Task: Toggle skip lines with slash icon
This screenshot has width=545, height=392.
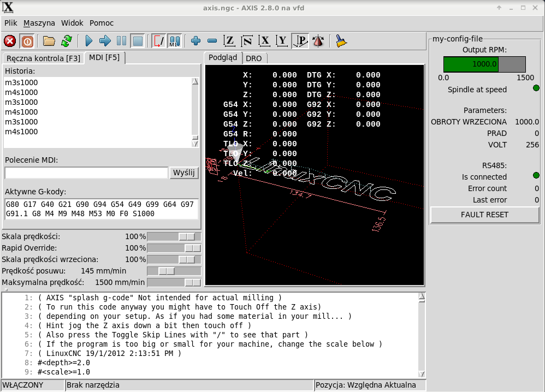Action: click(158, 41)
